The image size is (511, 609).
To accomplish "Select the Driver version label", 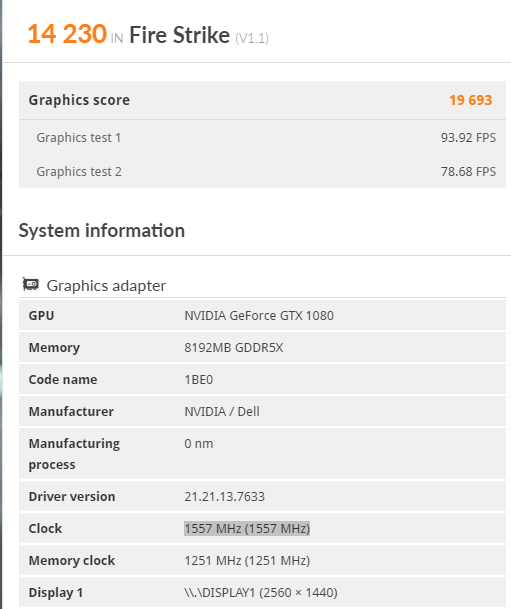I will click(72, 496).
